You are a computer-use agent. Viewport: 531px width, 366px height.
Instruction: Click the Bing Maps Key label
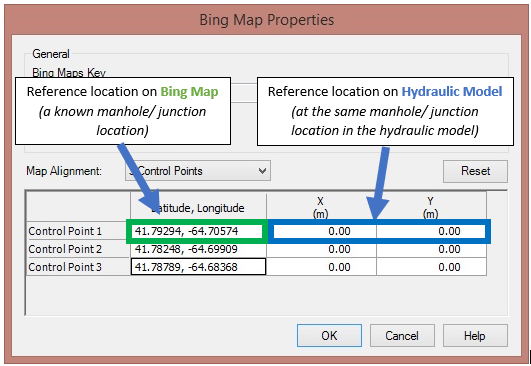point(69,72)
